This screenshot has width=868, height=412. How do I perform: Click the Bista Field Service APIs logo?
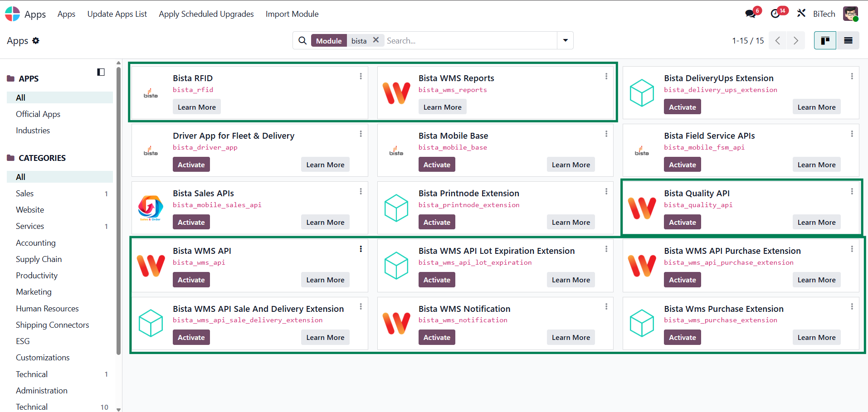[642, 151]
